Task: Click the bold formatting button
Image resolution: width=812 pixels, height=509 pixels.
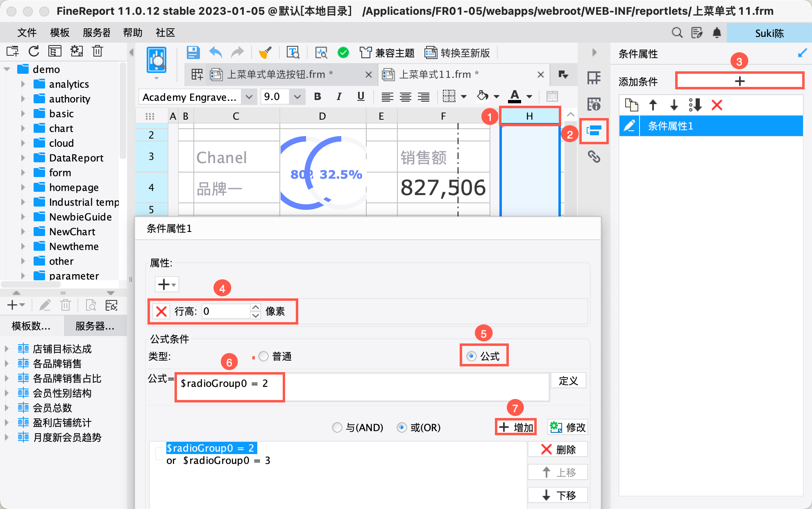Action: click(318, 97)
